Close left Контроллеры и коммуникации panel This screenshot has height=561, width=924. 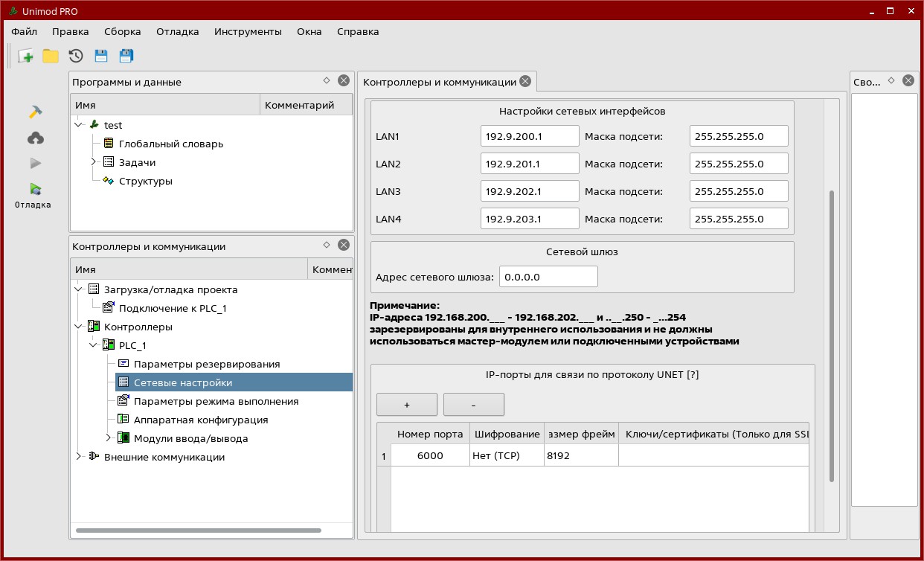(344, 245)
